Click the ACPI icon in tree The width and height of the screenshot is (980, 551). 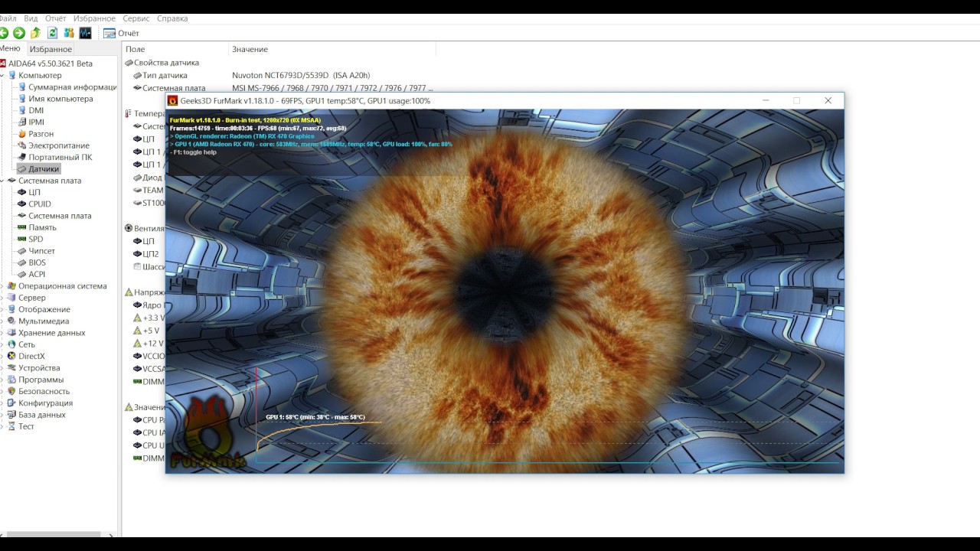[x=21, y=274]
